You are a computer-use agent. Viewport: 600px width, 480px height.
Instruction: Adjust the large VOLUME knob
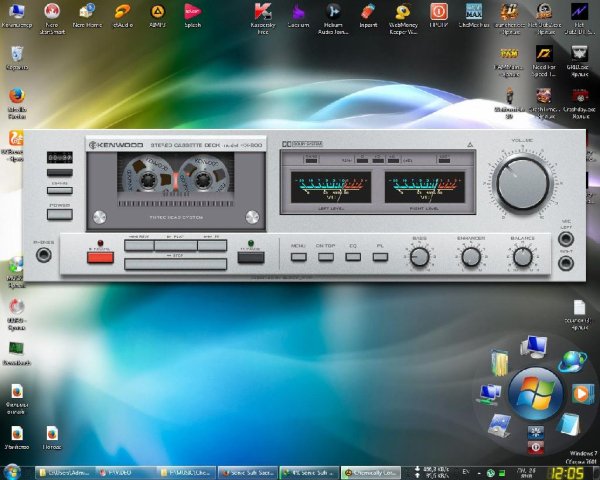523,184
